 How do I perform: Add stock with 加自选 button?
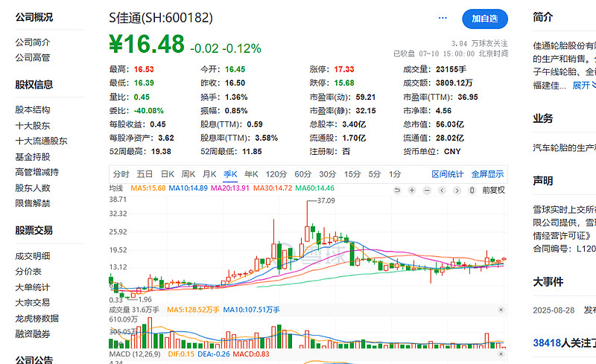coord(485,19)
